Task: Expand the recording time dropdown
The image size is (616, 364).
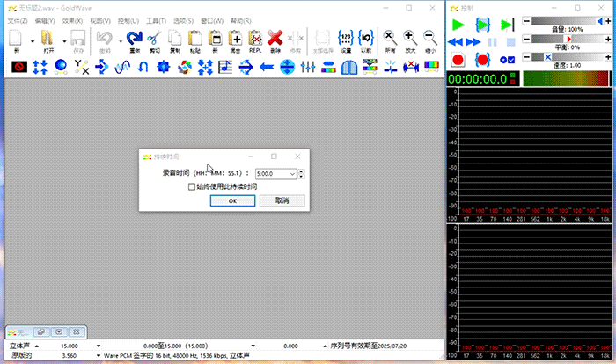Action: click(293, 174)
